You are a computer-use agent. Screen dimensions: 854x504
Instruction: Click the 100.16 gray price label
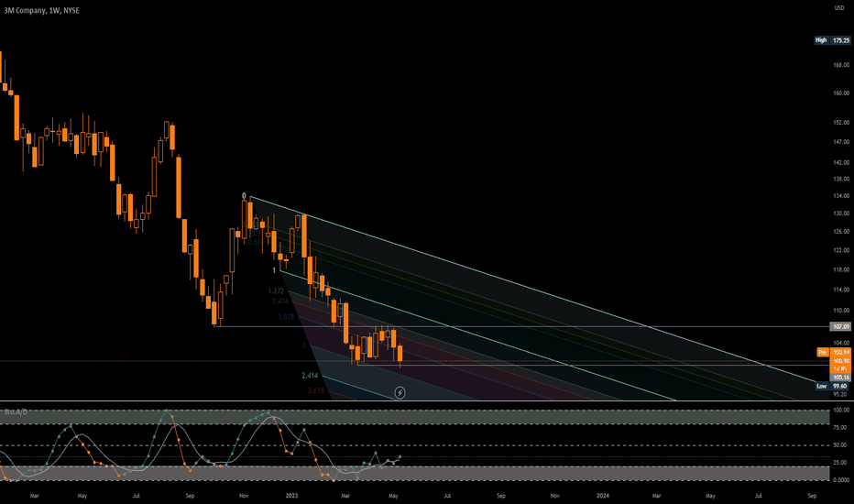pos(841,377)
